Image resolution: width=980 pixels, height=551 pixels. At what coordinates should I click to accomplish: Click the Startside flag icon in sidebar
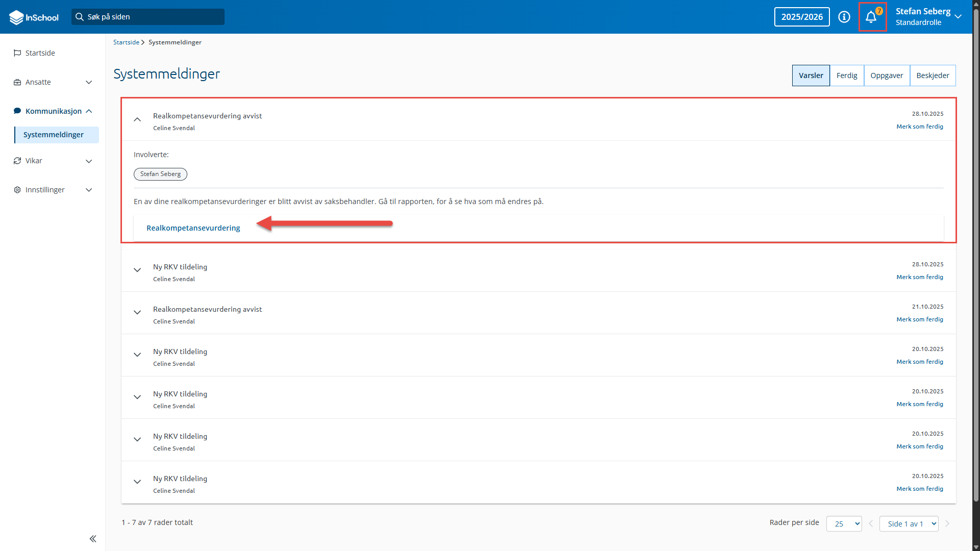(17, 53)
